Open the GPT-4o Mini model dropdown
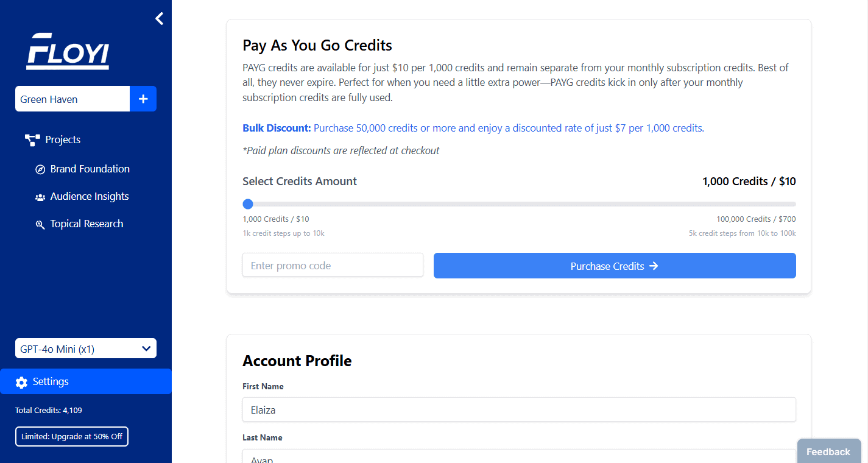Image resolution: width=868 pixels, height=463 pixels. 86,348
